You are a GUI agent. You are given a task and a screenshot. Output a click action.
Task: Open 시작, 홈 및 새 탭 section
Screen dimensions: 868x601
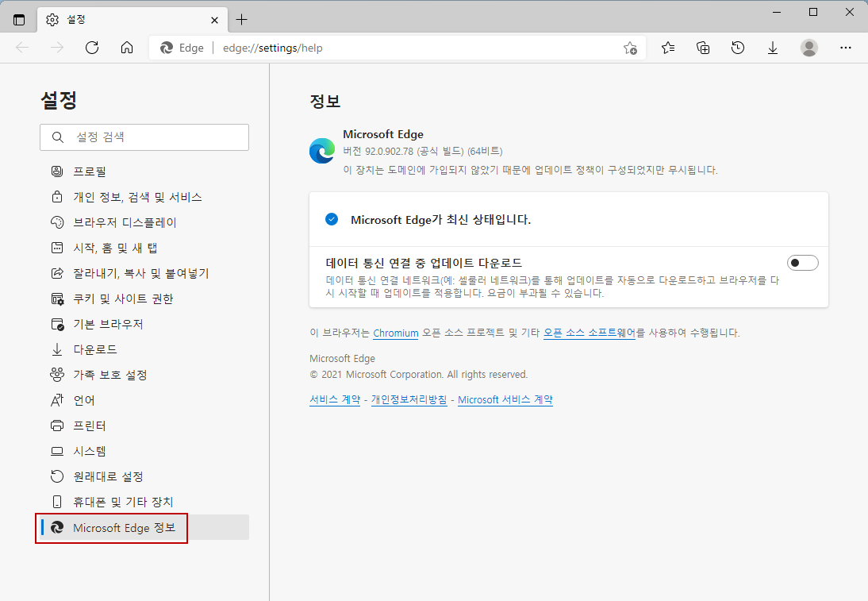pos(144,248)
